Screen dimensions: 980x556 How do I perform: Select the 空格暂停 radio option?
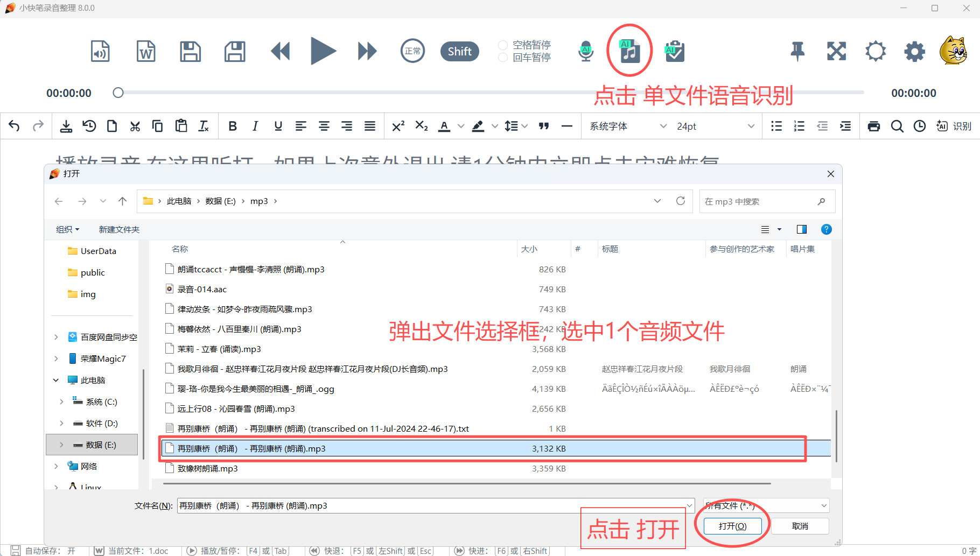point(503,45)
